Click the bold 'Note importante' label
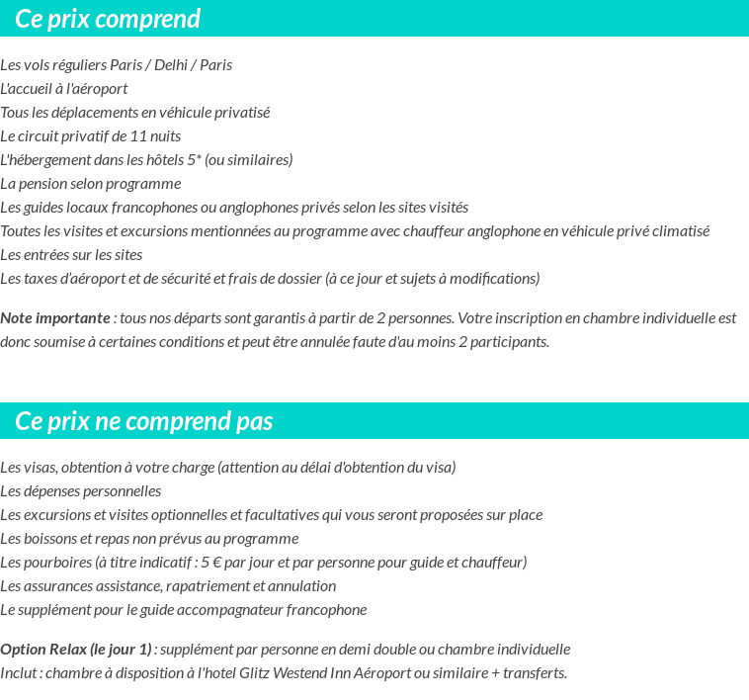 point(55,318)
